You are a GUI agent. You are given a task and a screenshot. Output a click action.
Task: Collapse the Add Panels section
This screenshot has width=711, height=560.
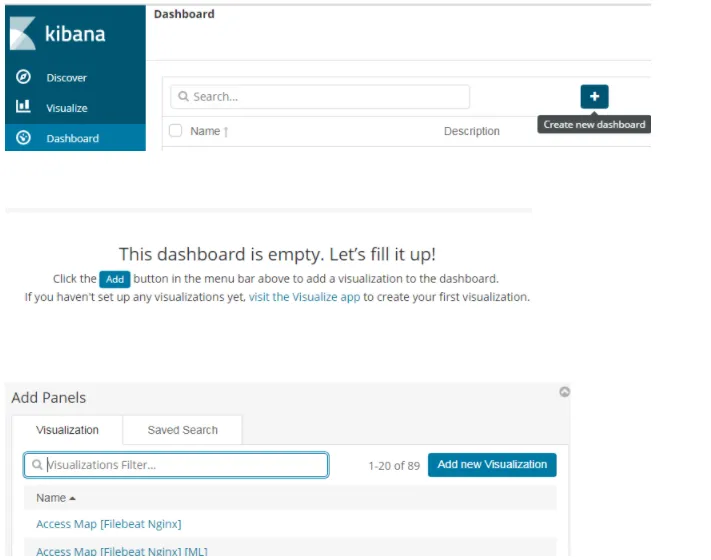pos(564,392)
